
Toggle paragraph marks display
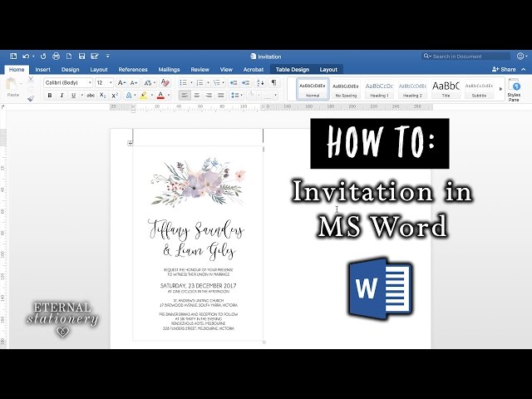click(273, 82)
